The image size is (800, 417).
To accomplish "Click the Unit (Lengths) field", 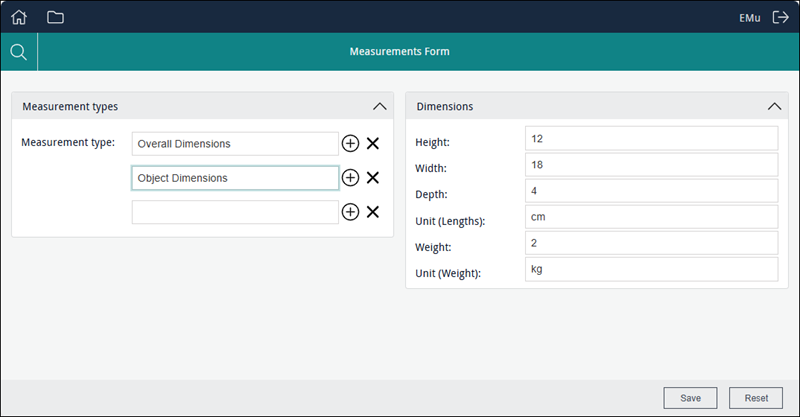I will [x=650, y=216].
